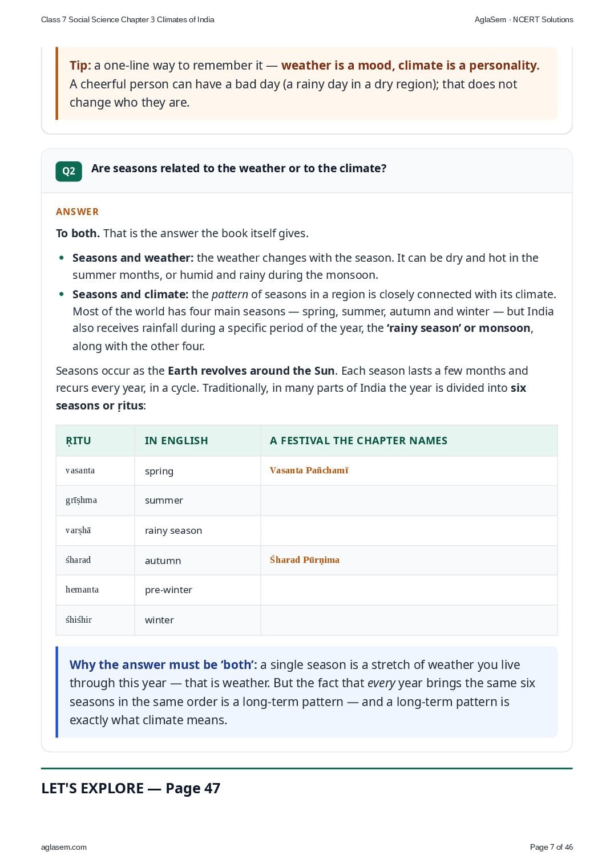Viewport: 614px width, 868px height.
Task: Click the vasanta table row cell
Action: click(x=95, y=470)
